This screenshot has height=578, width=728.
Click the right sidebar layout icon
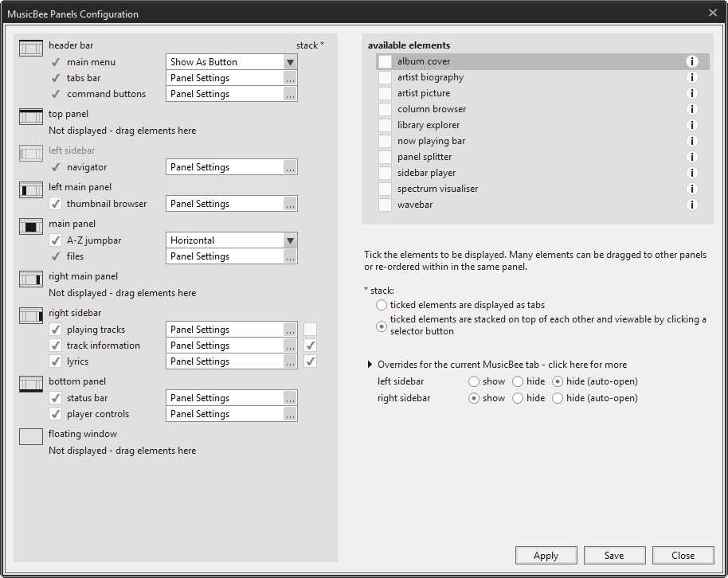pos(31,315)
